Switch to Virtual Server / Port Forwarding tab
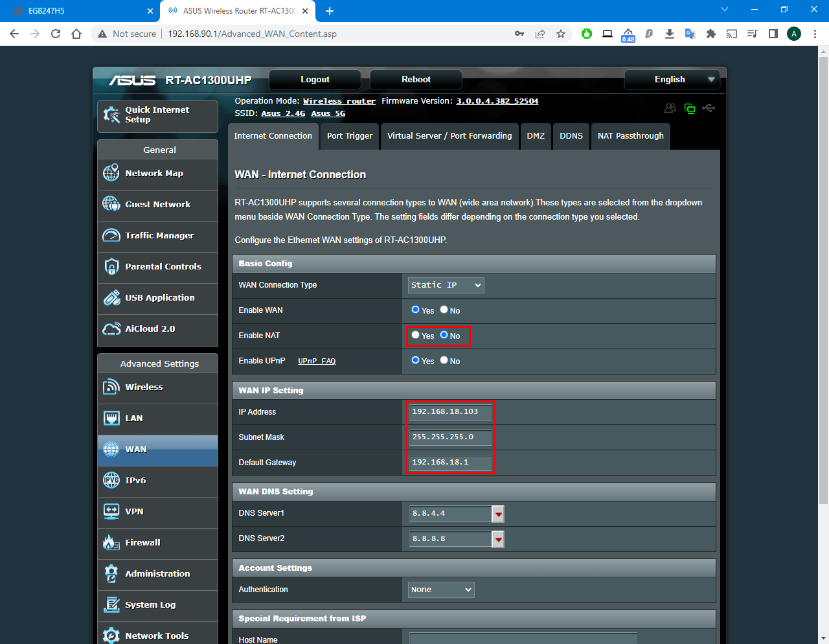This screenshot has width=829, height=644. 449,136
